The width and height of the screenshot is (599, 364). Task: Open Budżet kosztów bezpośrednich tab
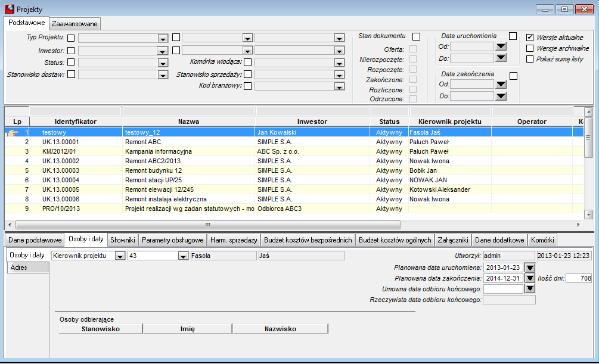pyautogui.click(x=308, y=240)
